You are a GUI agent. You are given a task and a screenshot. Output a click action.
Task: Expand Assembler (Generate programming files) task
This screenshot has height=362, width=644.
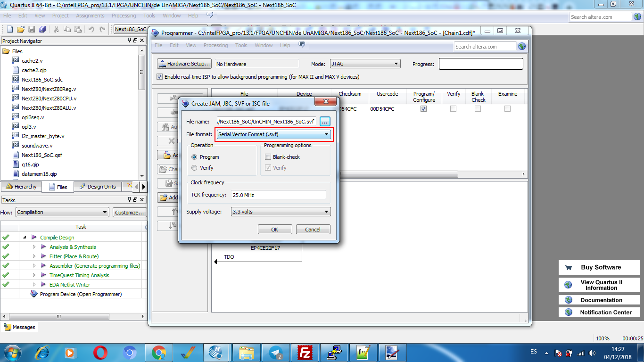34,266
